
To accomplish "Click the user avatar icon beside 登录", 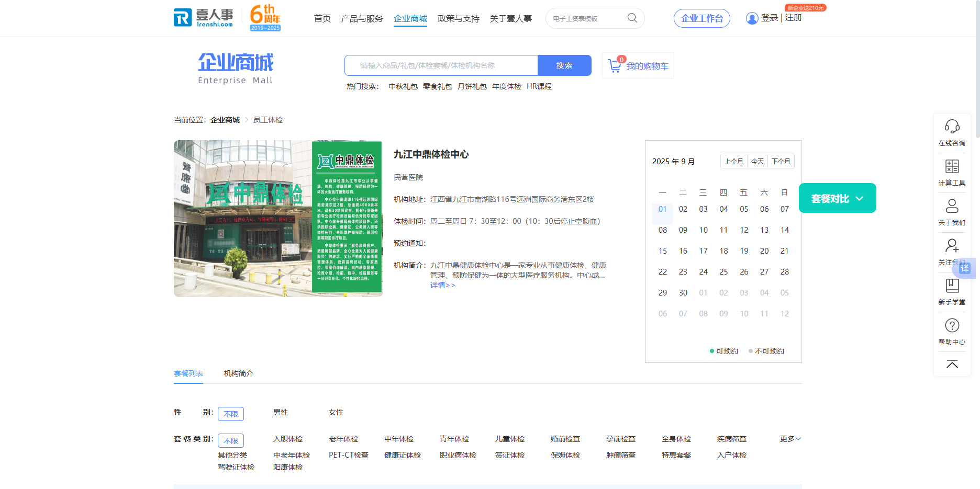I will tap(752, 18).
